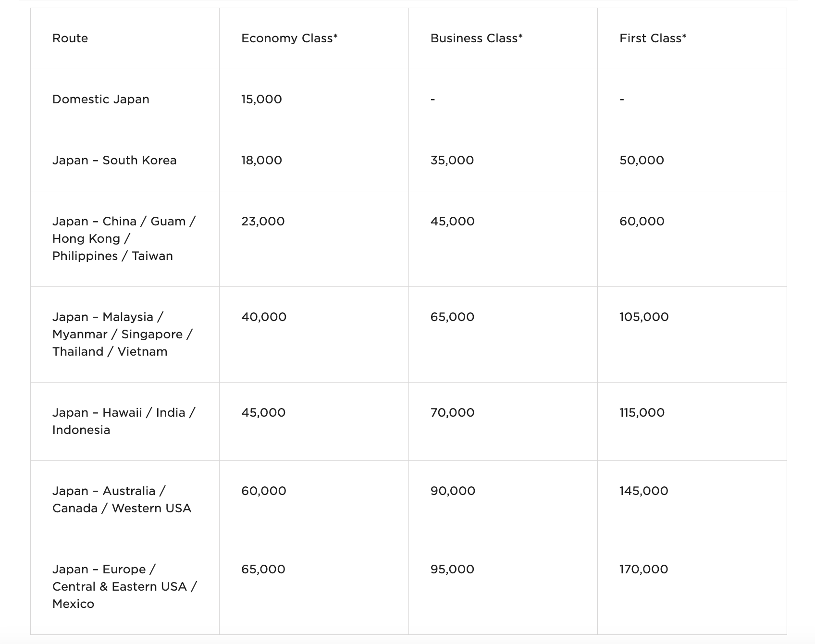Select the Japan – Europe route cell
The width and height of the screenshot is (815, 644).
coord(124,587)
